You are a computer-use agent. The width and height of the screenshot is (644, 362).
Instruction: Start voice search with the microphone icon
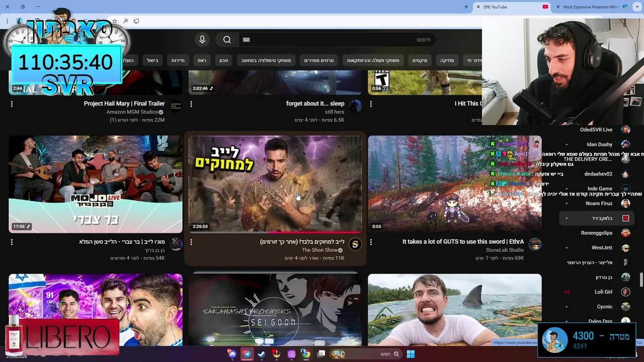[x=202, y=40]
